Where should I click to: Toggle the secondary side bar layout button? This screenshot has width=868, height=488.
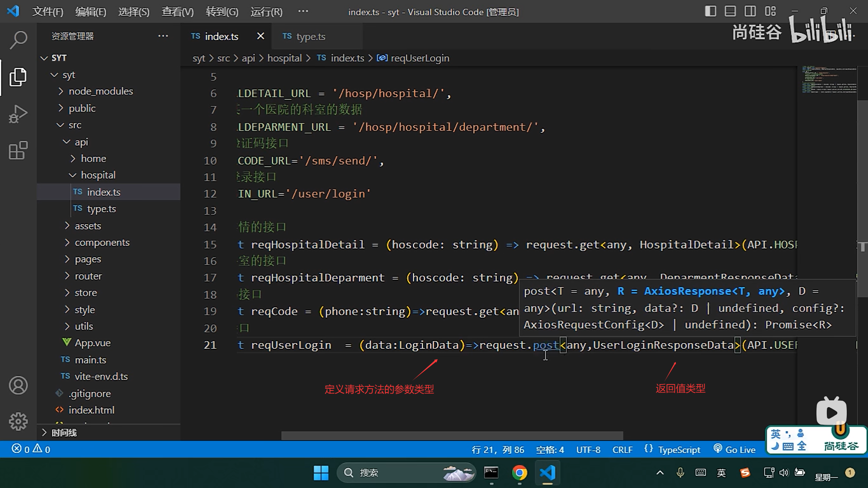tap(750, 11)
